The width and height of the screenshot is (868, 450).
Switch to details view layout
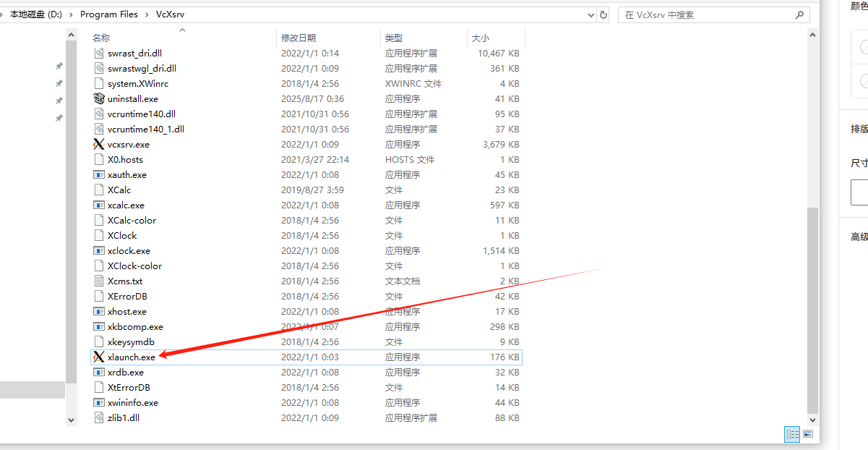pos(792,434)
